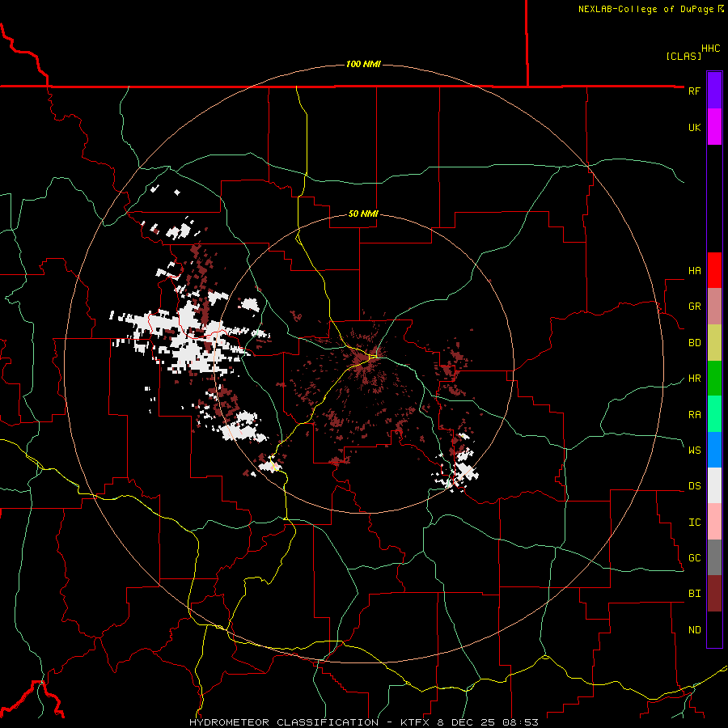
Task: Click the RF purple legend swatch
Action: click(714, 91)
